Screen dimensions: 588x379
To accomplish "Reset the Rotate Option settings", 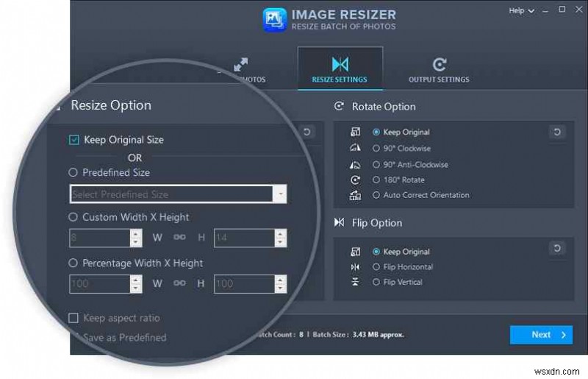I will point(557,132).
